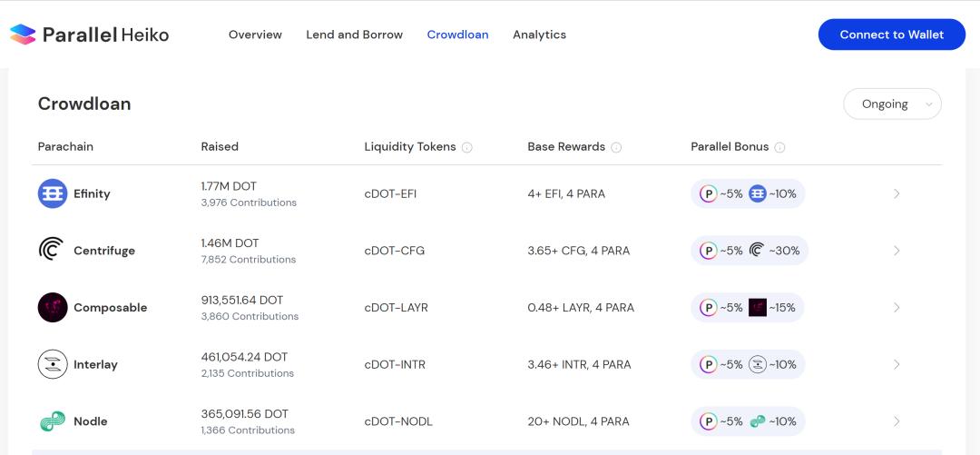980x455 pixels.
Task: Click the Nodle parachain icon
Action: pos(53,421)
